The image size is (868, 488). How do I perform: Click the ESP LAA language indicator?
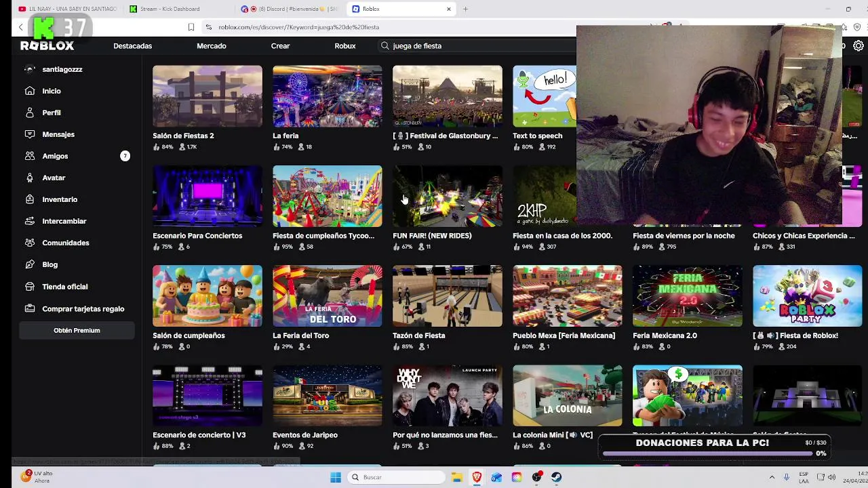[x=804, y=477]
